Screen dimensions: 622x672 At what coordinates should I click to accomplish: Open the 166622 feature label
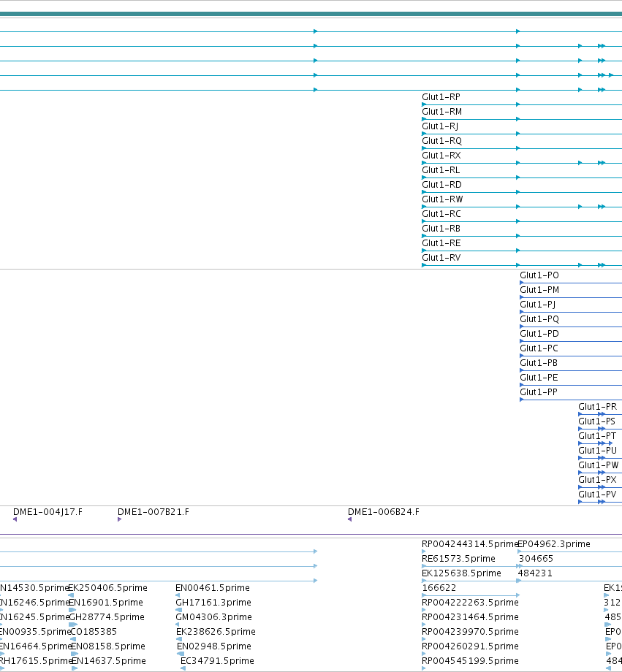439,588
